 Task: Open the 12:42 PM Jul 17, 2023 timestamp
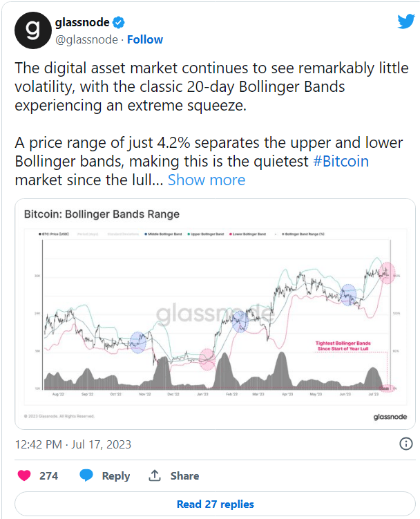73,444
